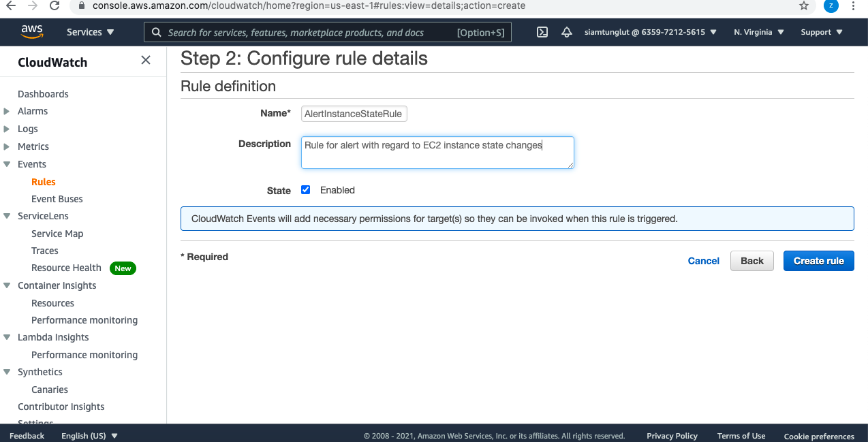The width and height of the screenshot is (868, 442).
Task: Collapse the Synthetics section arrow
Action: (x=7, y=372)
